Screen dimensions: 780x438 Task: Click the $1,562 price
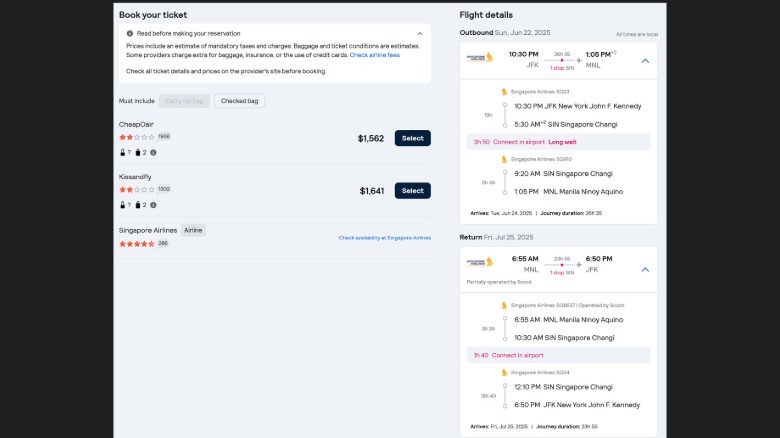coord(371,138)
